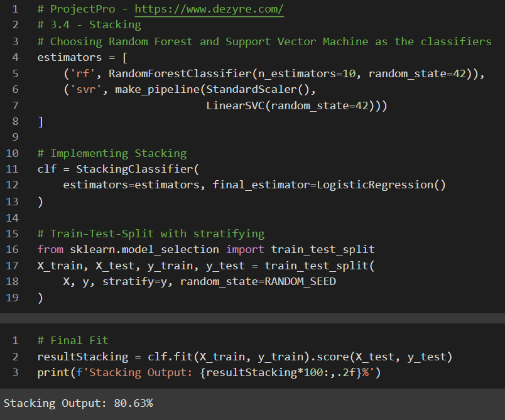Click line number 10 in the gutter
Screen dimensions: 505x420
12,153
